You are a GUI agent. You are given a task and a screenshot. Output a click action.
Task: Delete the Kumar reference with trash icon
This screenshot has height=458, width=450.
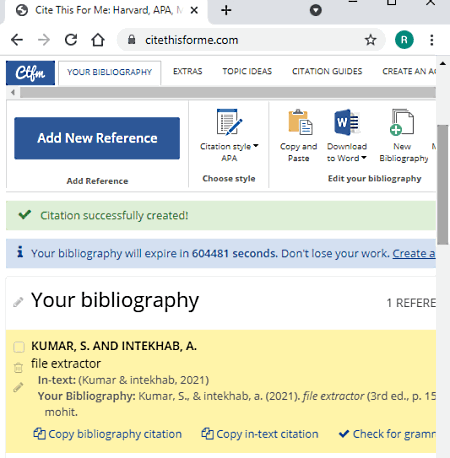point(18,368)
